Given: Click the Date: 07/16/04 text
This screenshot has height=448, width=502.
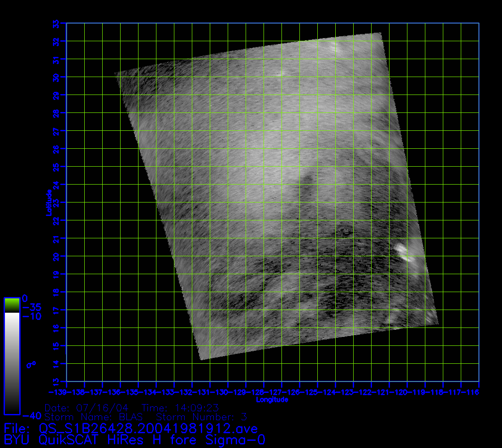Looking at the screenshot, I should [x=87, y=408].
